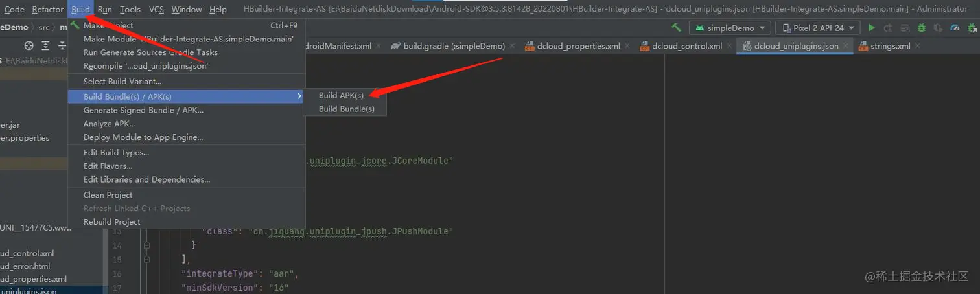
Task: Open the Tools menu
Action: [130, 10]
